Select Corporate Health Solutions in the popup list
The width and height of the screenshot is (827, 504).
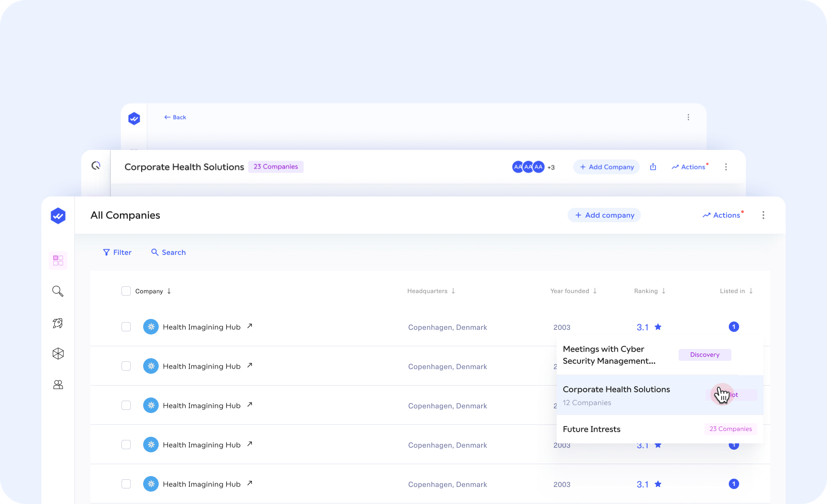point(616,390)
